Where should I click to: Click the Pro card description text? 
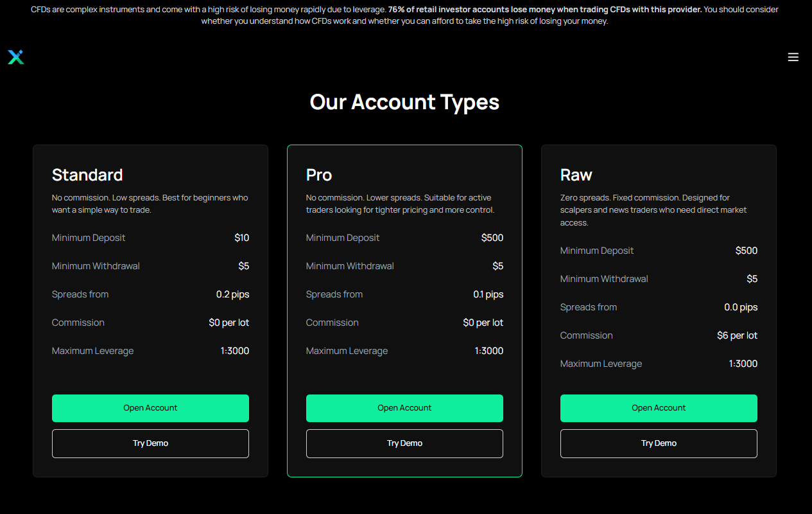click(x=401, y=204)
